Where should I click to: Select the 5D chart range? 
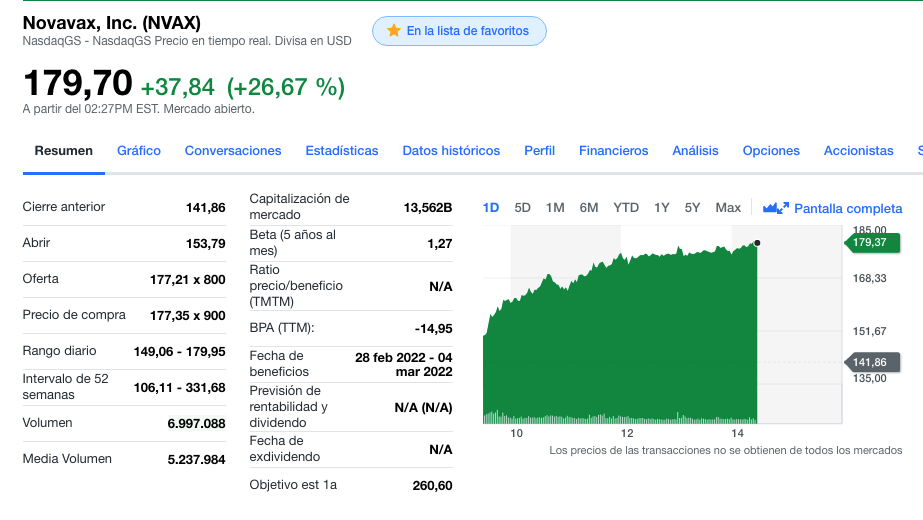pos(522,208)
